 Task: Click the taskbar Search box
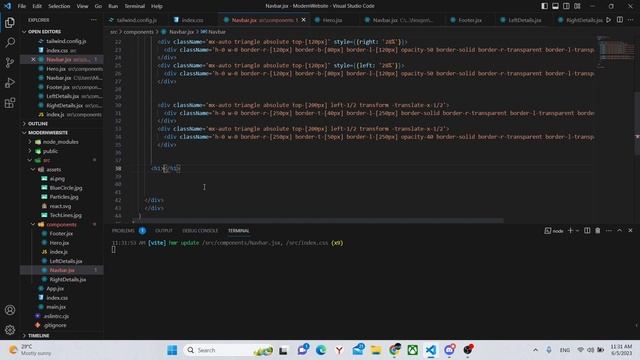[x=229, y=350]
